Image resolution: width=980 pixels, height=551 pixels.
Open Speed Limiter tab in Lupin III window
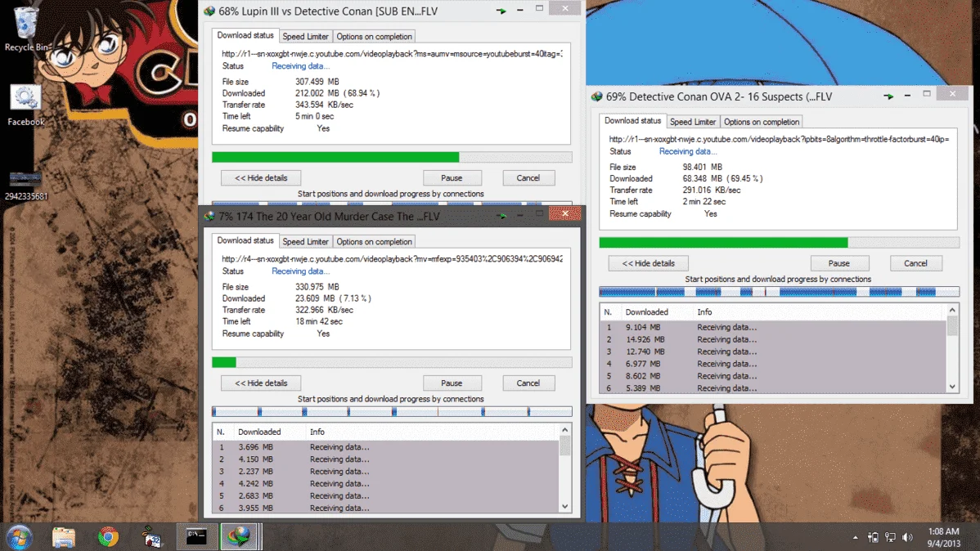306,36
